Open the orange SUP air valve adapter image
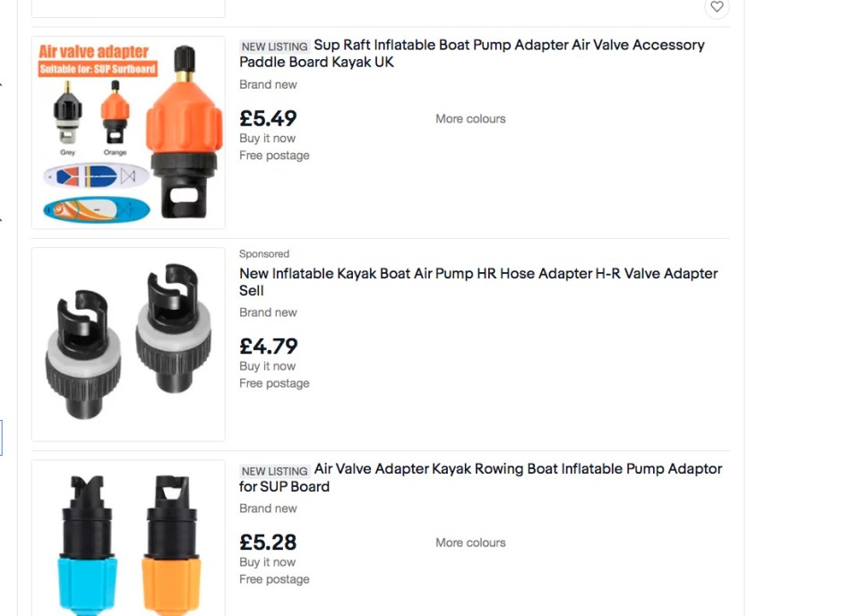The width and height of the screenshot is (859, 616). pyautogui.click(x=128, y=133)
